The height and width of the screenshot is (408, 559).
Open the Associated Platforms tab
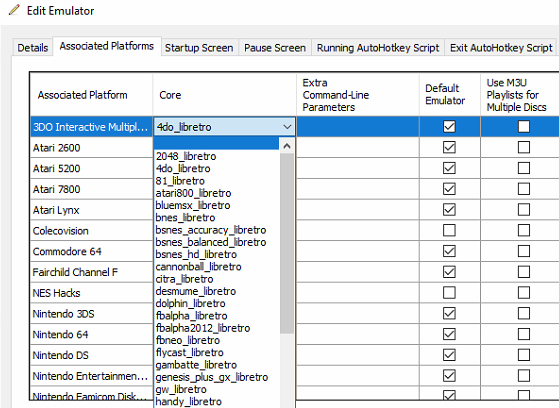point(107,46)
